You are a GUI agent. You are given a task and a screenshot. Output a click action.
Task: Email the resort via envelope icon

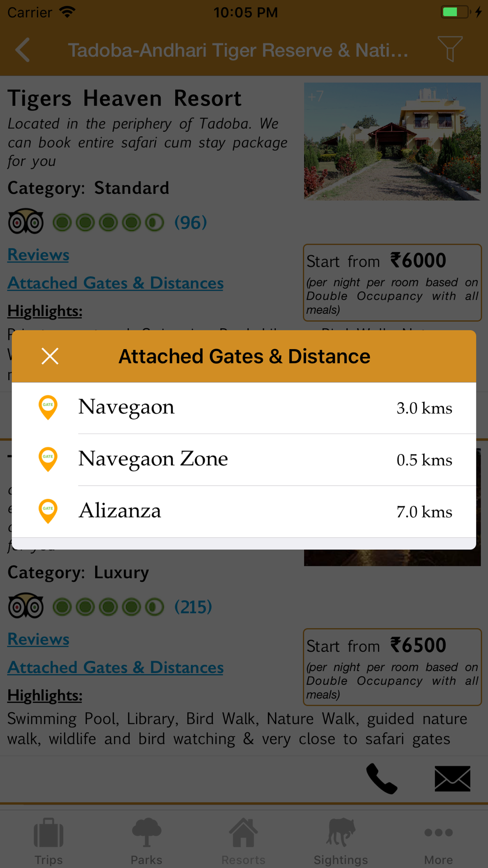point(452,779)
